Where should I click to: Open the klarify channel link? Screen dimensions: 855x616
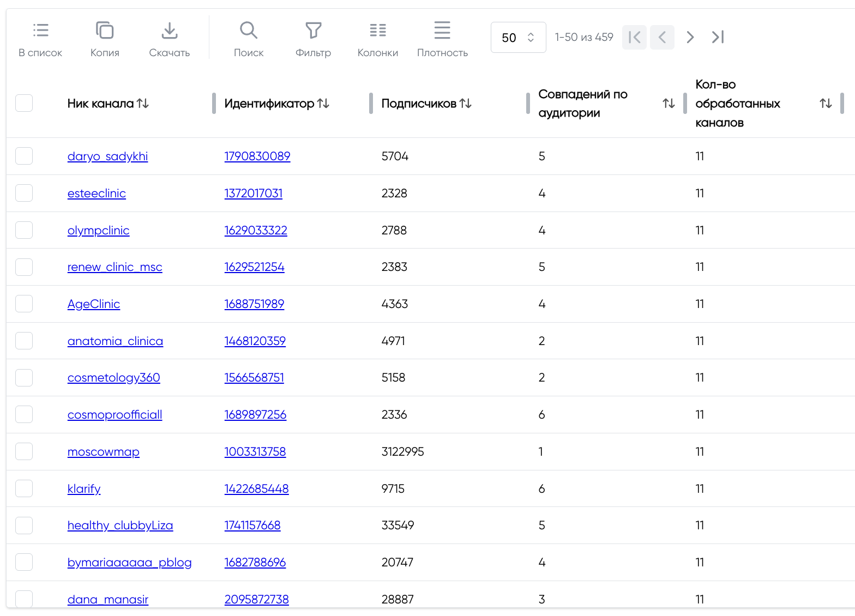pos(84,489)
